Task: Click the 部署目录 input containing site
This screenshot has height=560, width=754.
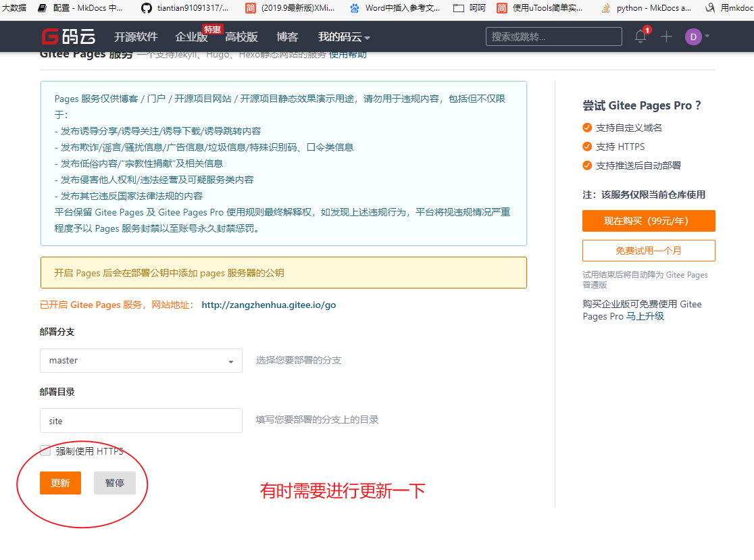Action: coord(141,421)
